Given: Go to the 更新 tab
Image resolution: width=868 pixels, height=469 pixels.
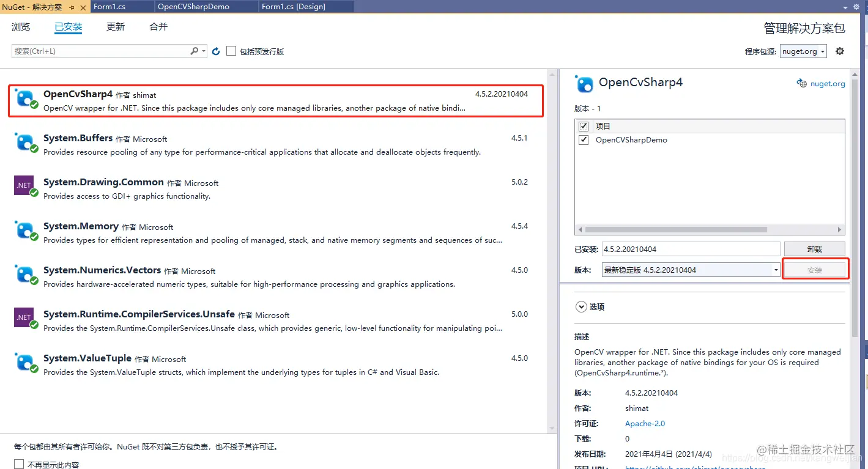Looking at the screenshot, I should click(116, 27).
